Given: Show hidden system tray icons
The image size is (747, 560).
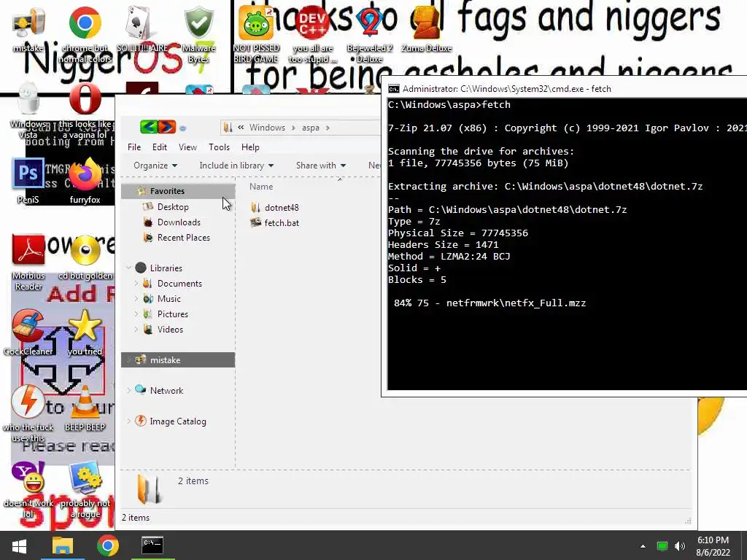Looking at the screenshot, I should (x=643, y=546).
